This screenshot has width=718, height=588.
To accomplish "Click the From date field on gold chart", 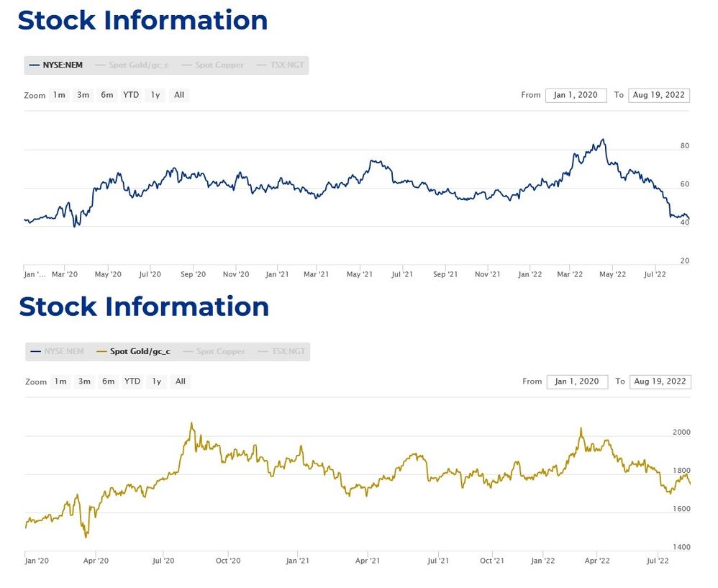I will tap(577, 381).
